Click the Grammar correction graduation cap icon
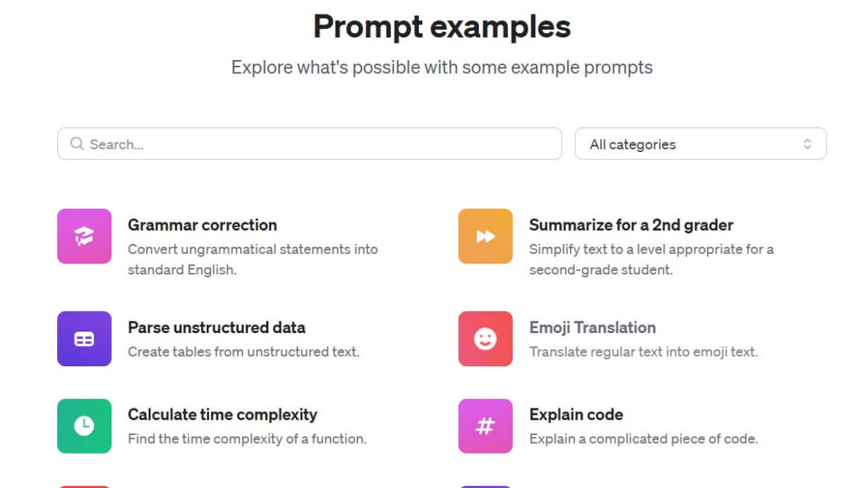Image resolution: width=868 pixels, height=488 pixels. pos(84,236)
